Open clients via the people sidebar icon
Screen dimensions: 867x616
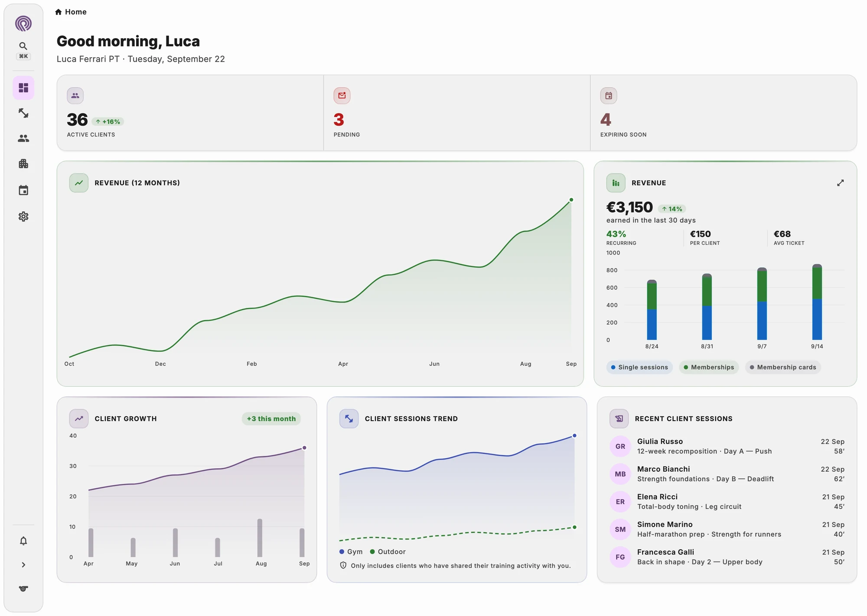pos(23,138)
